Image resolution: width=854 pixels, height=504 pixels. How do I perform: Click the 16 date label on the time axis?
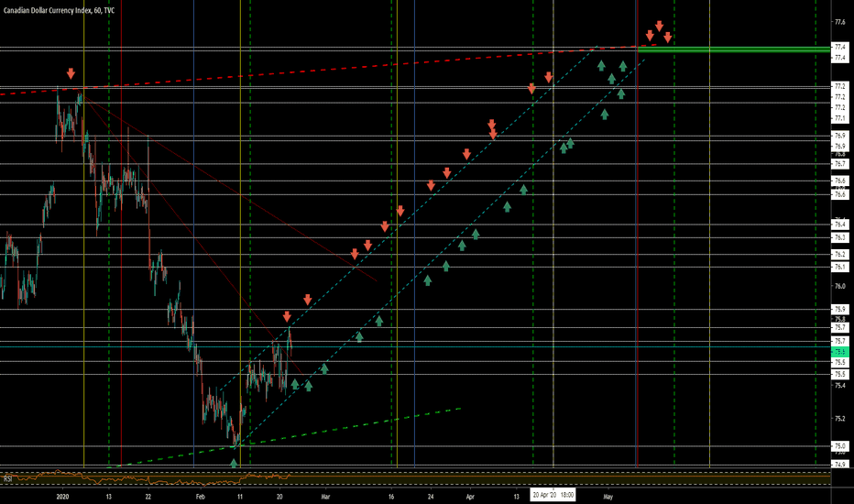tap(391, 497)
